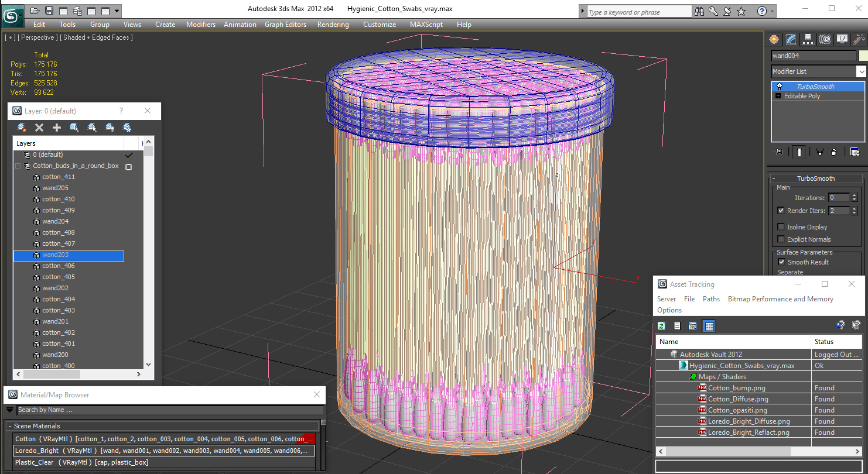Open the Modify command panel tab
The width and height of the screenshot is (868, 474).
(x=791, y=39)
